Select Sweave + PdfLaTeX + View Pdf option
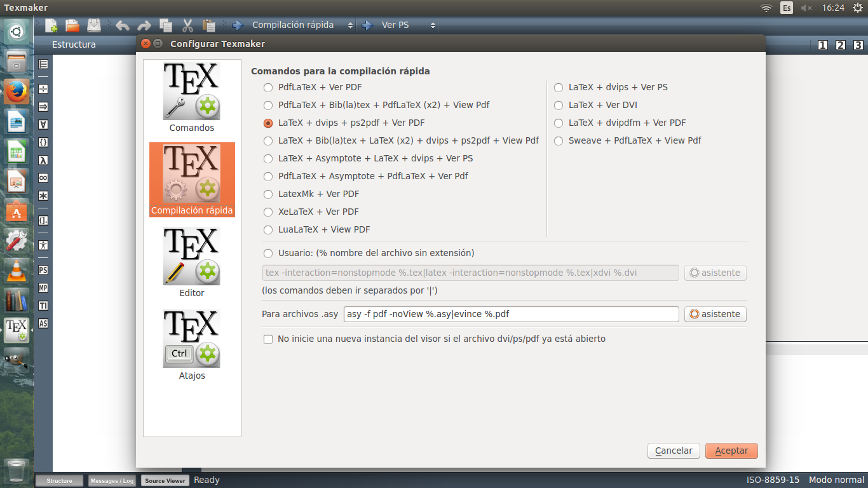 tap(627, 140)
